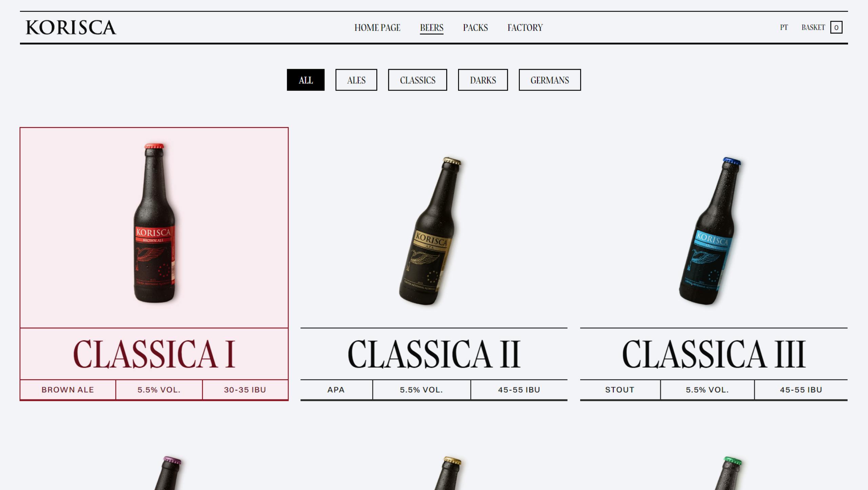
Task: Filter beers by All
Action: pos(305,80)
